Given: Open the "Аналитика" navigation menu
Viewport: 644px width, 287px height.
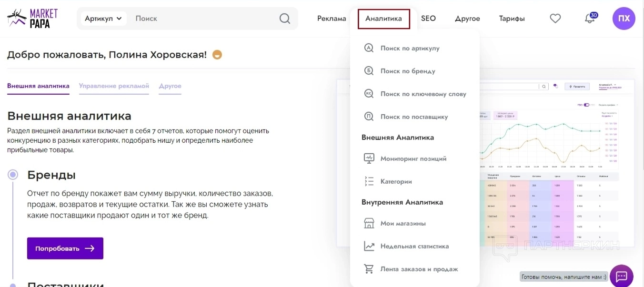Looking at the screenshot, I should tap(383, 19).
